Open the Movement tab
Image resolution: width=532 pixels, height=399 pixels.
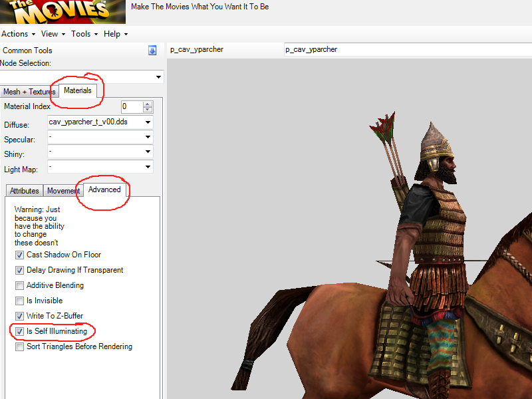[63, 191]
